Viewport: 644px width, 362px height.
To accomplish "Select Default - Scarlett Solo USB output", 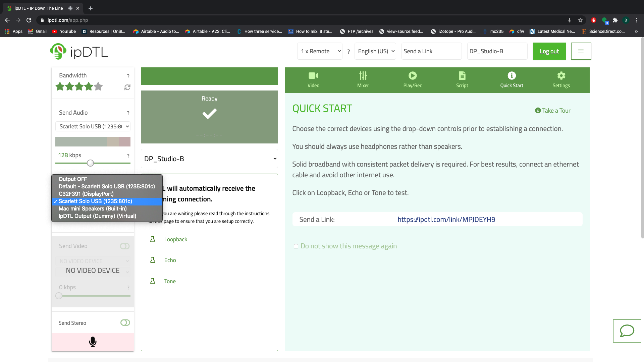I will coord(107,187).
